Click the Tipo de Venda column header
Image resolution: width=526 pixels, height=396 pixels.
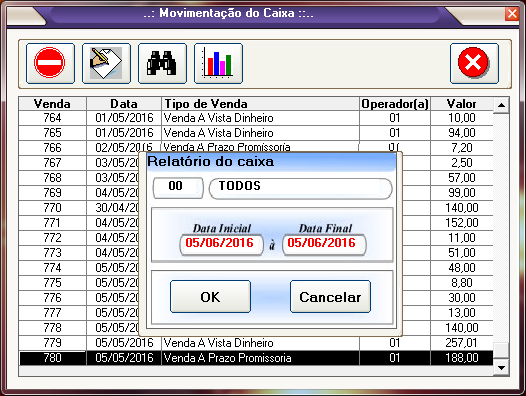click(x=260, y=104)
